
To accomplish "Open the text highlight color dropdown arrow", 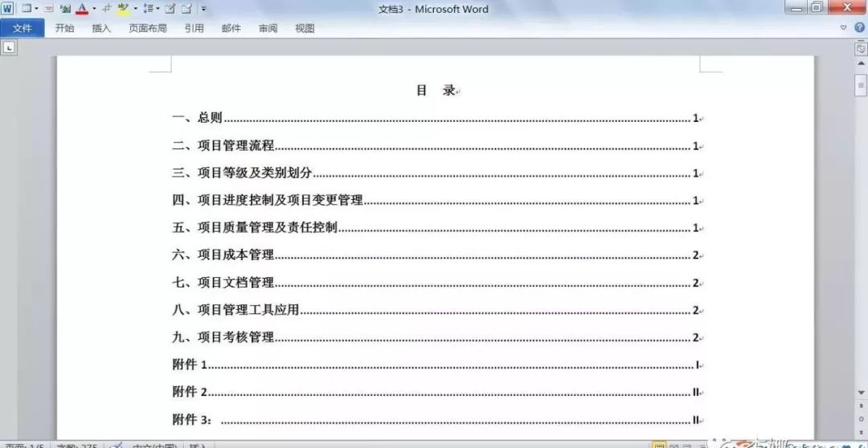I will coord(135,8).
